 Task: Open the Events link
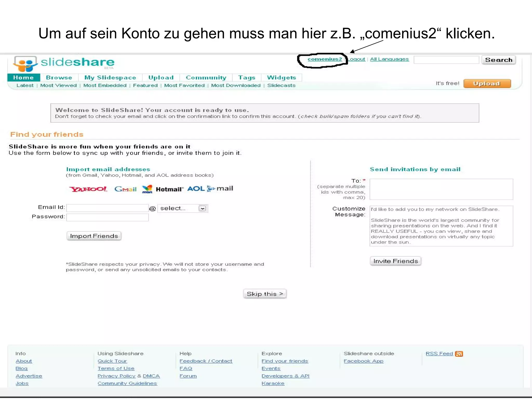(271, 369)
